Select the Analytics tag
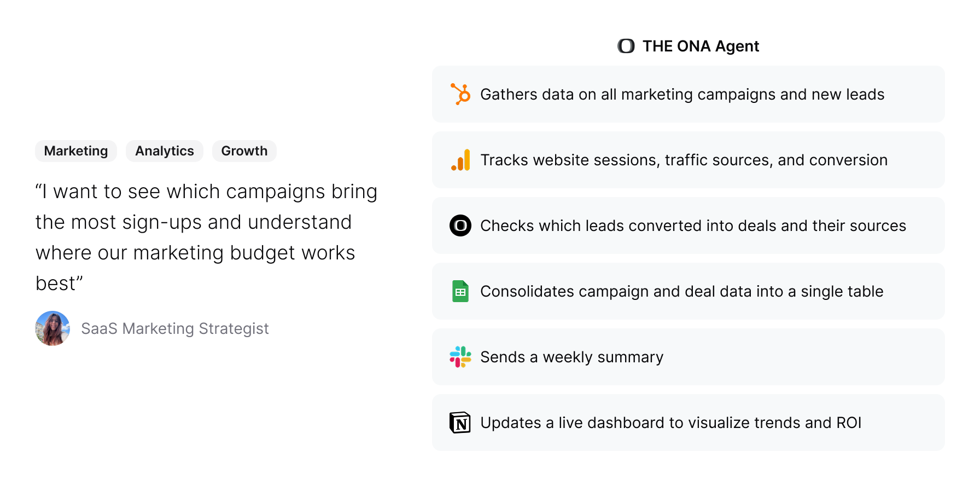The height and width of the screenshot is (486, 980). click(165, 151)
